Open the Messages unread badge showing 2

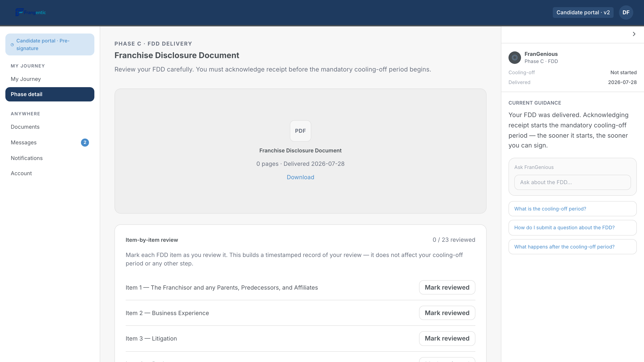(85, 142)
